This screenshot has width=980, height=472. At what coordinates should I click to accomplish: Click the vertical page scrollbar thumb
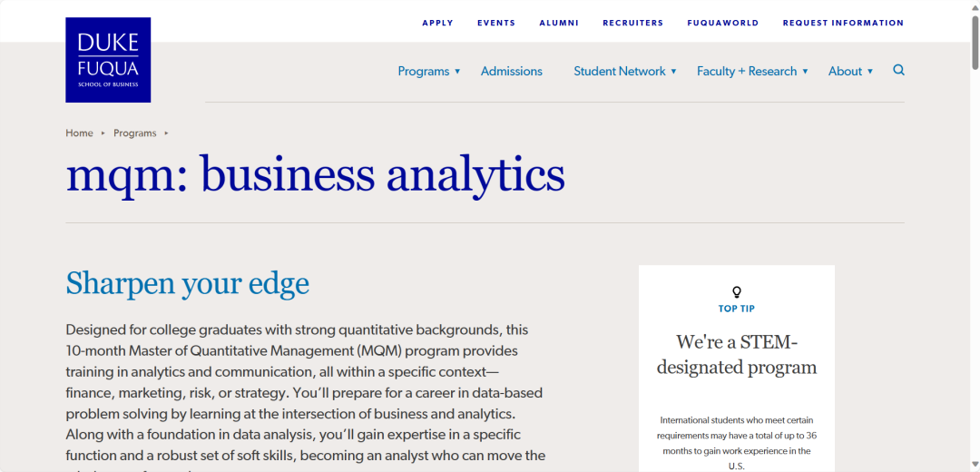click(975, 39)
